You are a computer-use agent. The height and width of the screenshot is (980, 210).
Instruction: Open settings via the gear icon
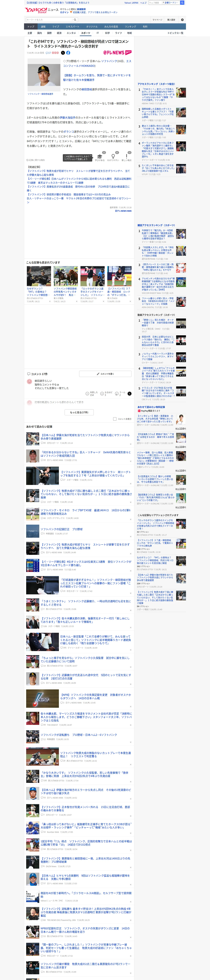pos(182,20)
